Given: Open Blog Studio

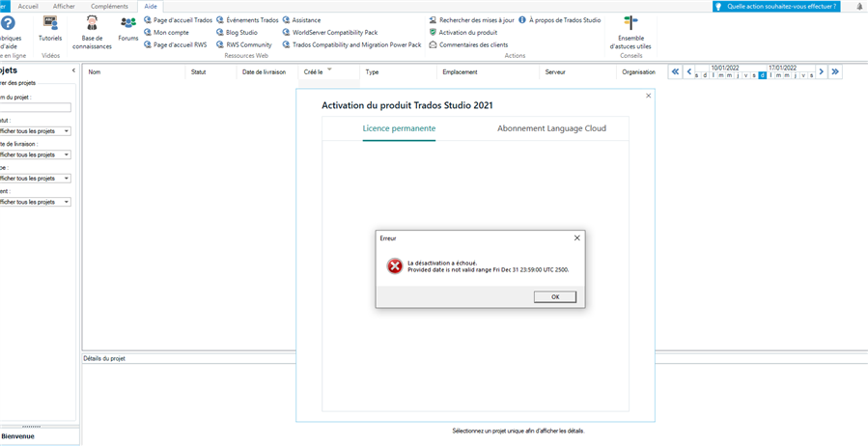Looking at the screenshot, I should tap(237, 33).
